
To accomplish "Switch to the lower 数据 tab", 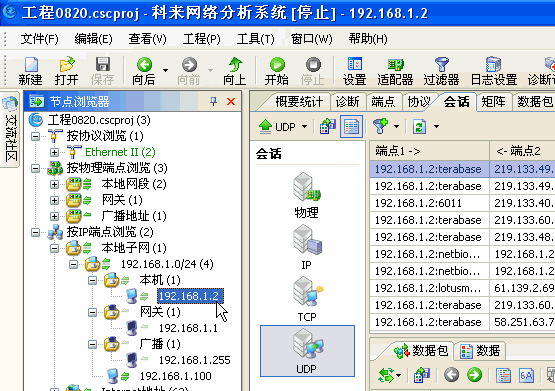I will tap(480, 351).
